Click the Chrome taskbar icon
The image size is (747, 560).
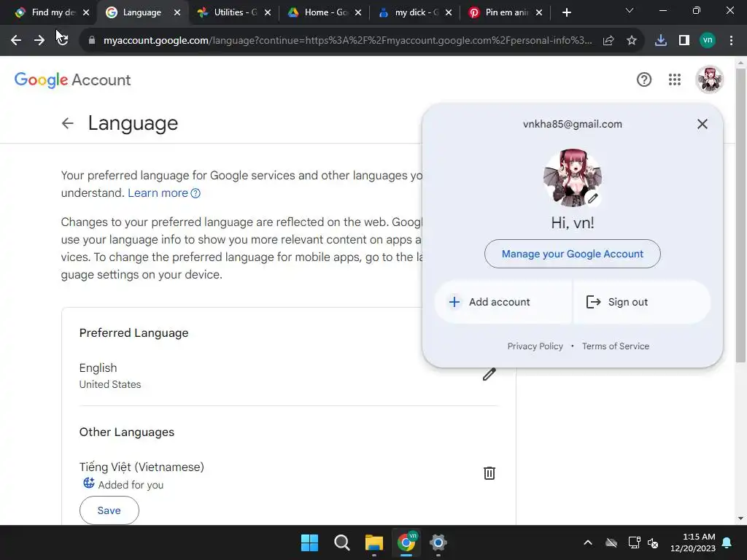click(x=406, y=542)
